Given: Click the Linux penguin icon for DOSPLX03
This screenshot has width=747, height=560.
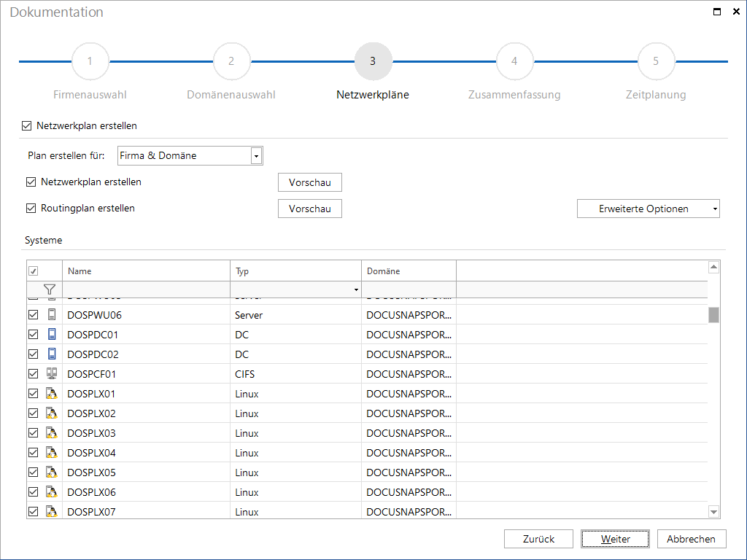Looking at the screenshot, I should pyautogui.click(x=52, y=433).
